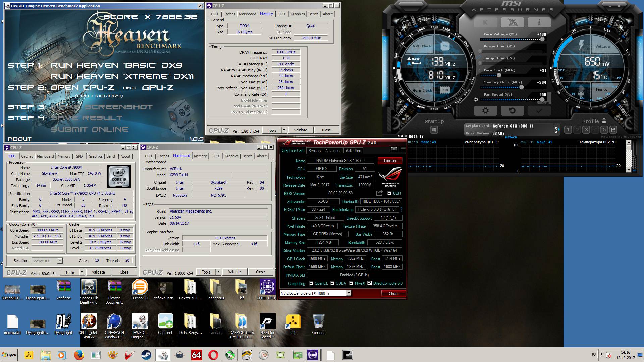Share the BIOS version via GPU-Z export icon
Screen dimensions: 644x362
click(379, 193)
